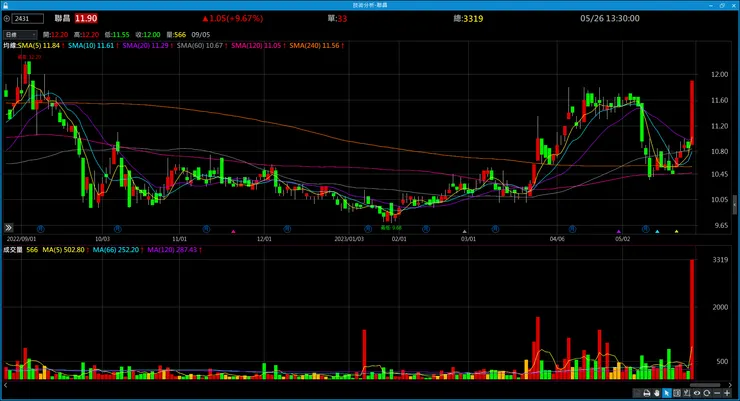Click into the 2431 stock code field

[28, 19]
